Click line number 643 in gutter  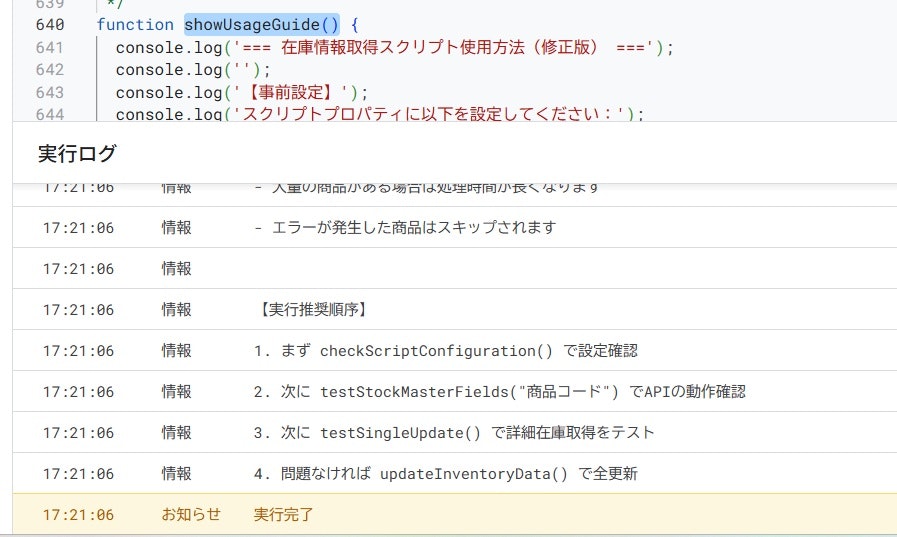50,93
